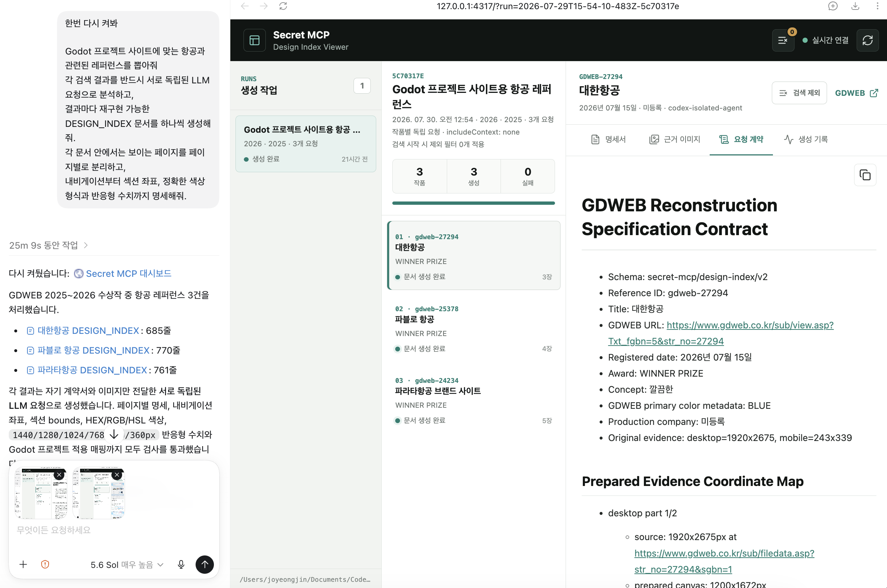887x588 pixels.
Task: Open the 5.6 Sol 매우 높음 model dropdown
Action: pos(127,565)
